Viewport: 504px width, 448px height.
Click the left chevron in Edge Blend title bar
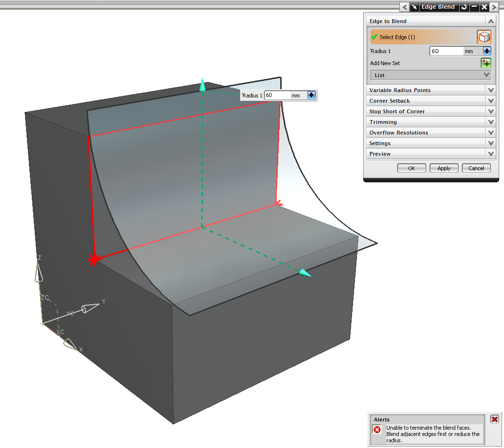click(x=404, y=7)
